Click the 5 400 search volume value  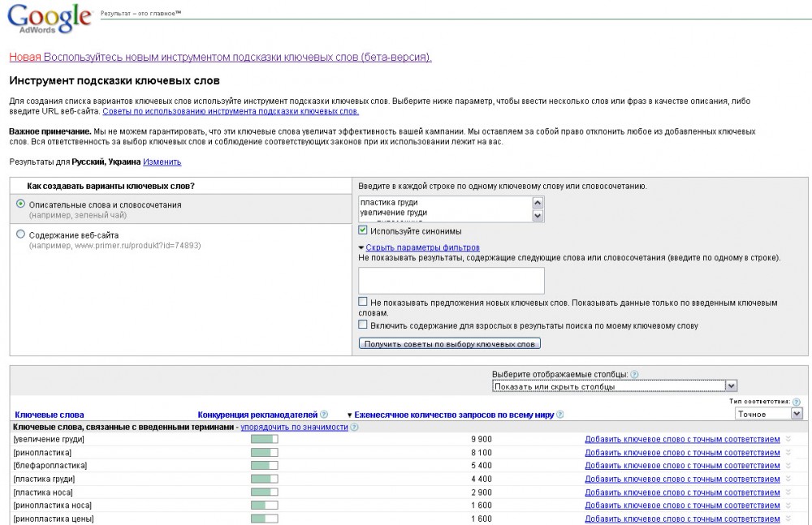pyautogui.click(x=482, y=466)
